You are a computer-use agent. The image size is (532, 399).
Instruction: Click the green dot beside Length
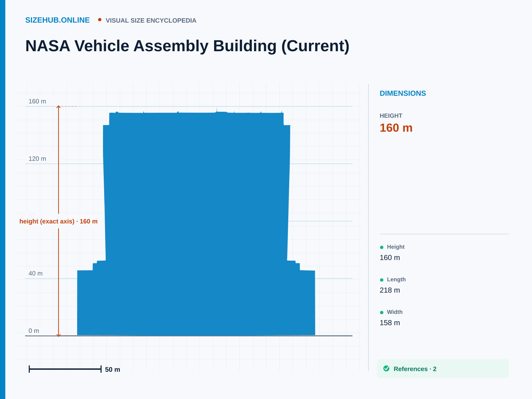pyautogui.click(x=382, y=280)
